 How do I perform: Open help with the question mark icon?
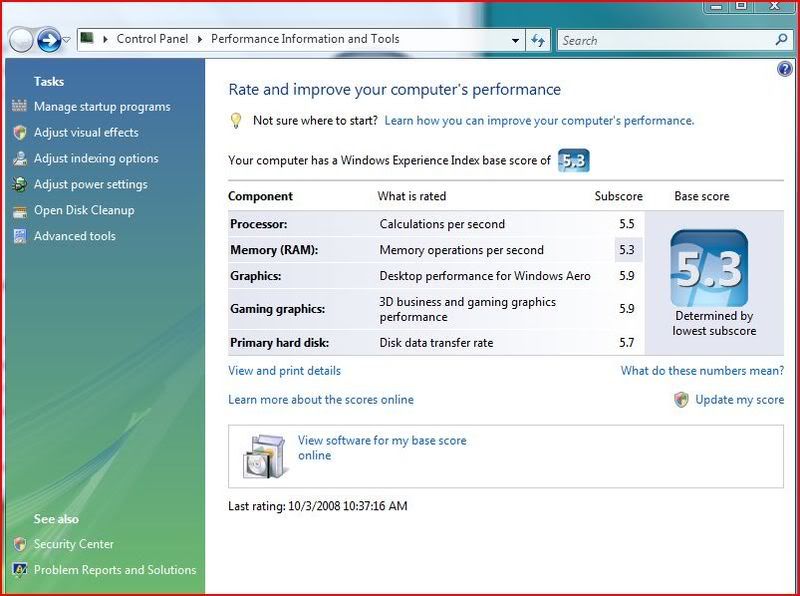point(785,68)
